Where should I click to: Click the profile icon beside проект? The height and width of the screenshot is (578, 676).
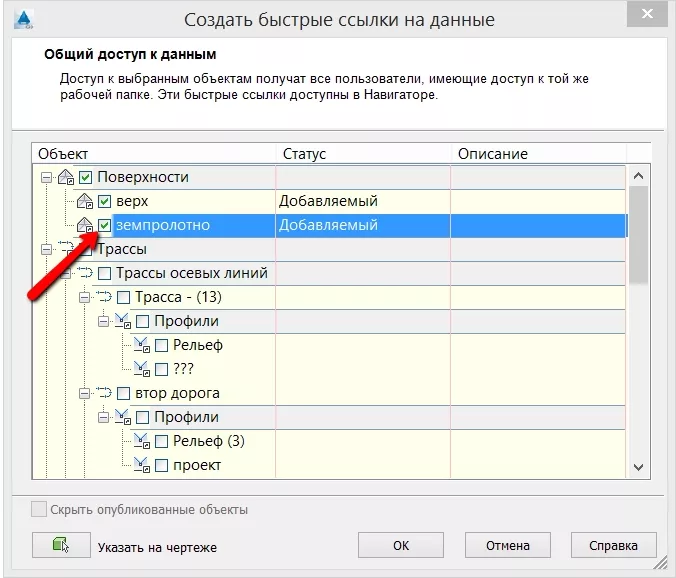point(142,465)
